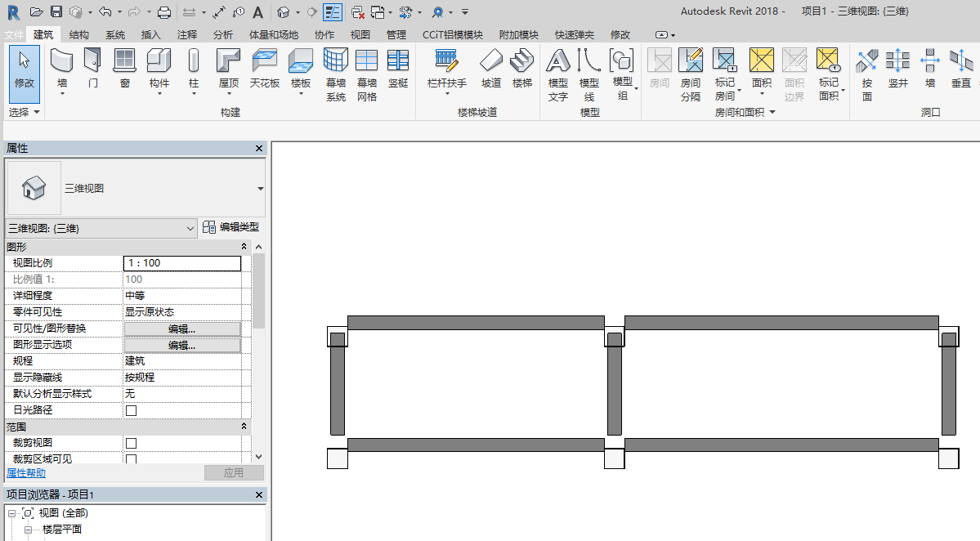The image size is (980, 541).
Task: Open the default 3D view house icon
Action: click(x=283, y=12)
